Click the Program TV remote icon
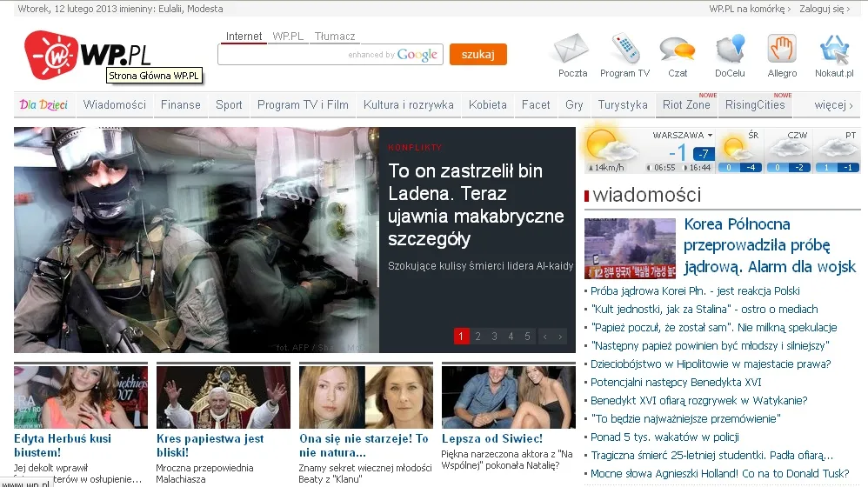This screenshot has height=487, width=868. (624, 49)
